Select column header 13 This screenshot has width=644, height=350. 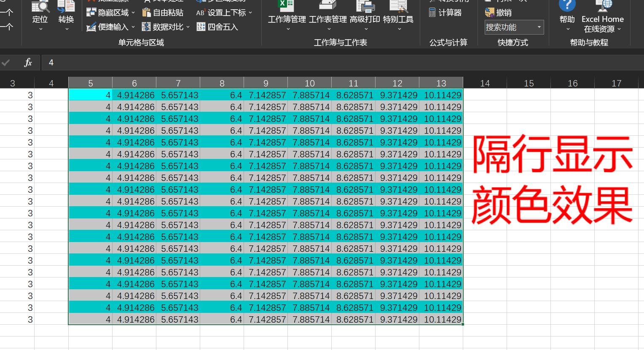point(441,83)
